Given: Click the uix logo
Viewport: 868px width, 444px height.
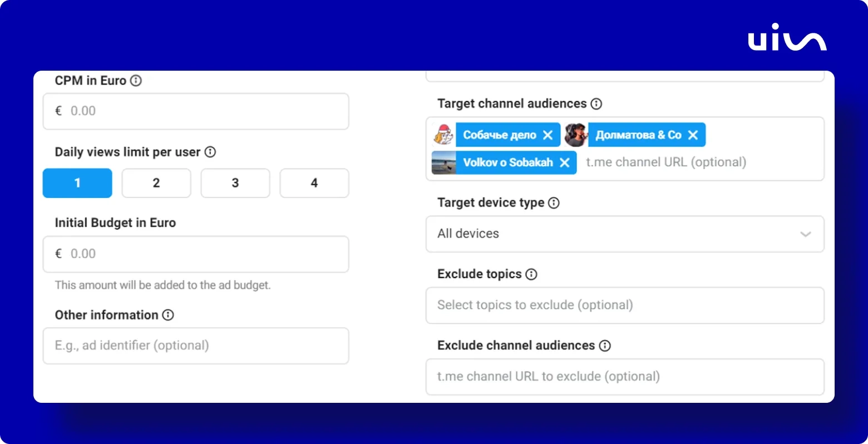Looking at the screenshot, I should 787,37.
